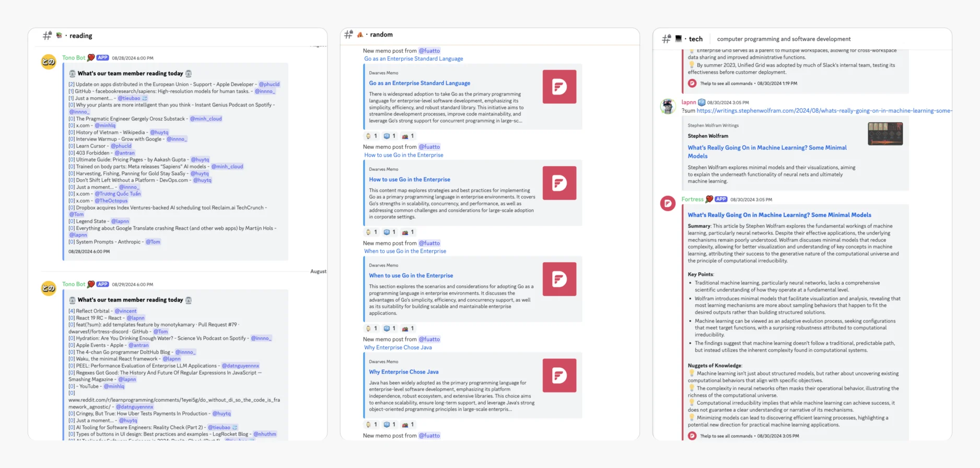Open Dwarves logo on 'How to use Go' embed
Screen dimensions: 980x468
point(559,183)
